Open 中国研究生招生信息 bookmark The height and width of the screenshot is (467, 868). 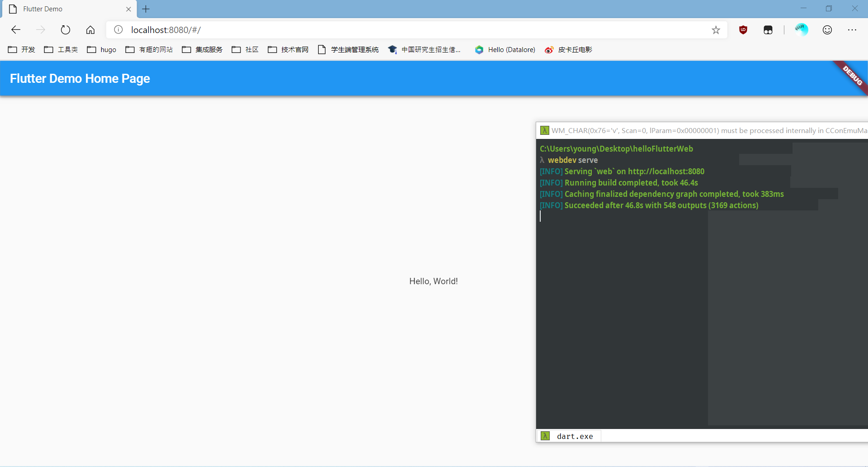coord(425,50)
